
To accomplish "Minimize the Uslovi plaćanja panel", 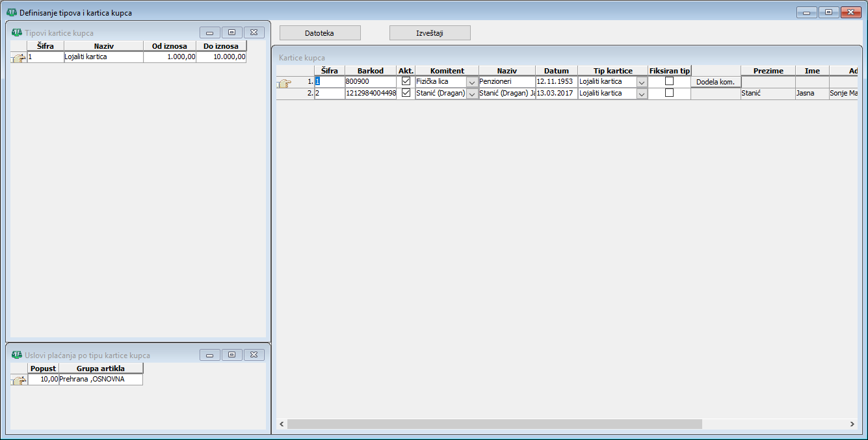I will (x=209, y=355).
